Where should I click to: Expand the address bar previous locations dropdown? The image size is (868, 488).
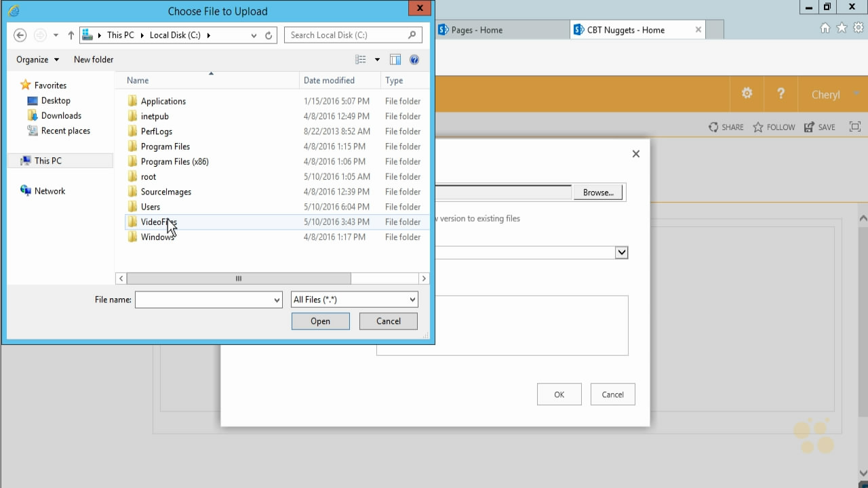coord(254,35)
